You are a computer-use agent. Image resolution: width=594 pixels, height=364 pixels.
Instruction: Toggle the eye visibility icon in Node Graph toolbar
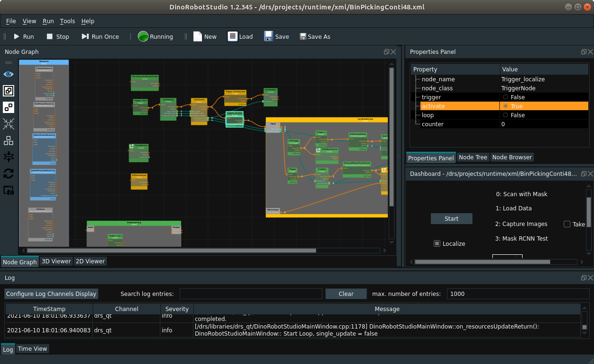click(9, 74)
